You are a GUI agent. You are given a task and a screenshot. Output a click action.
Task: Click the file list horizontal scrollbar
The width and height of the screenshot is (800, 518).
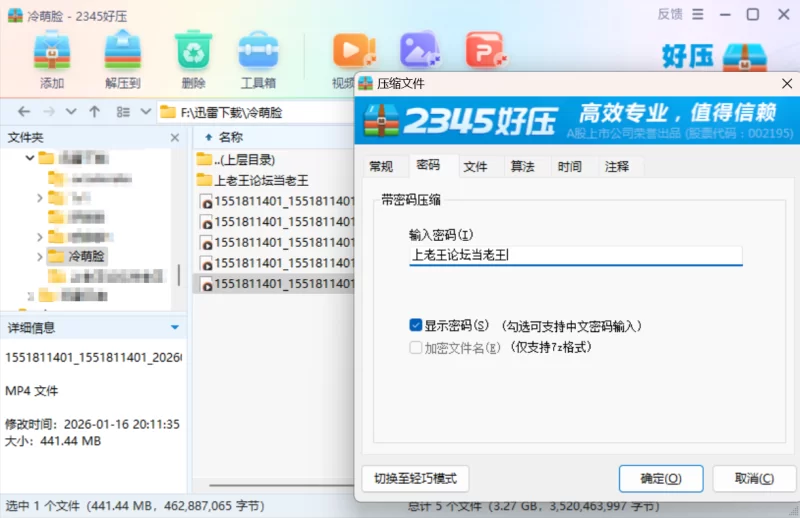pos(282,485)
